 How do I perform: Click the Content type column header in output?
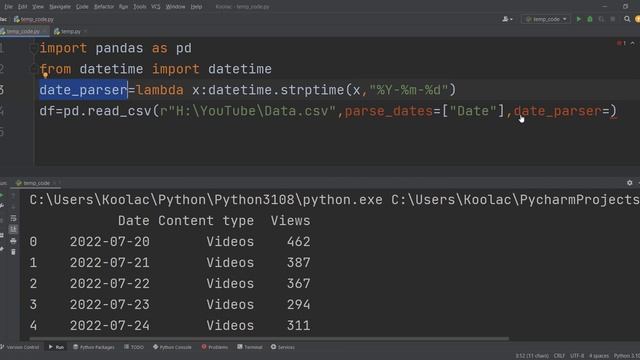(x=206, y=221)
